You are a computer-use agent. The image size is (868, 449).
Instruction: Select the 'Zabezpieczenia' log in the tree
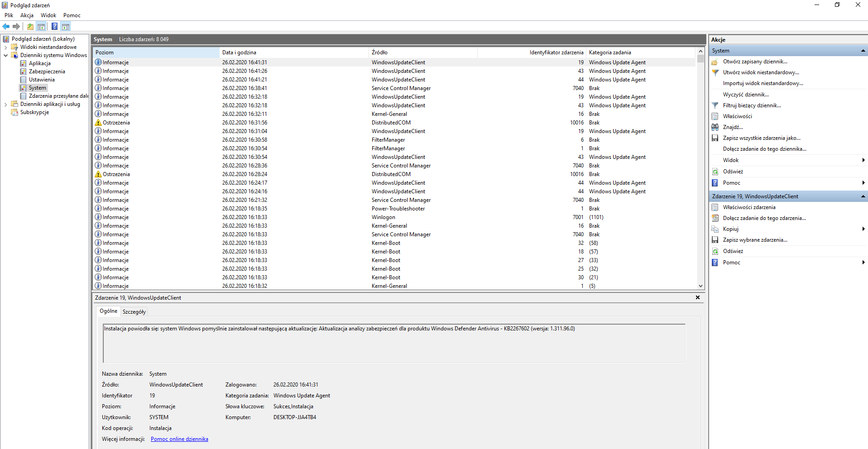[x=47, y=72]
